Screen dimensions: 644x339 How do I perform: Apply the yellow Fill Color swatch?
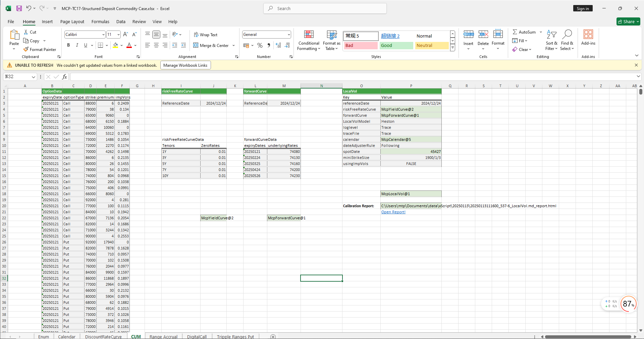click(115, 45)
